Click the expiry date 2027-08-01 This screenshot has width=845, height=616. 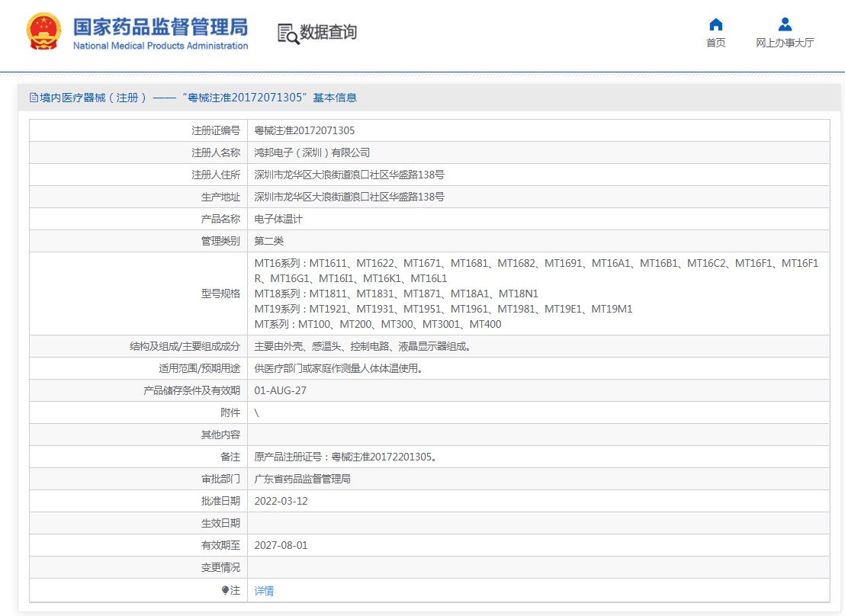coord(281,545)
